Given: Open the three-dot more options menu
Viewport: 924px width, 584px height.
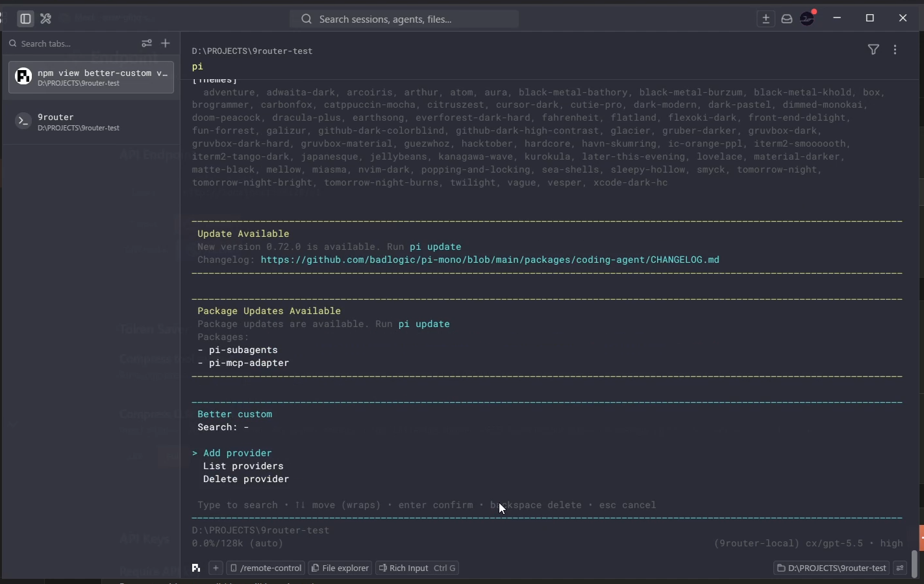Looking at the screenshot, I should [x=895, y=50].
